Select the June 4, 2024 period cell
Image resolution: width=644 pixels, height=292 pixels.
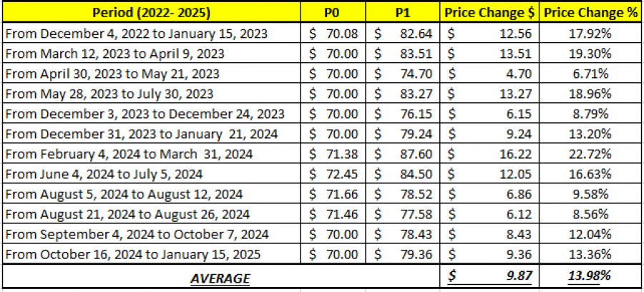coord(152,174)
